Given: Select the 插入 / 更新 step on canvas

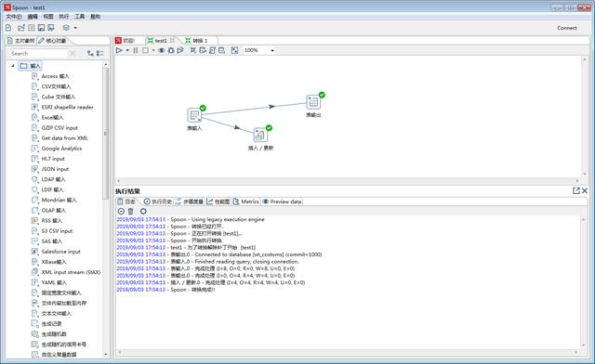Looking at the screenshot, I should pos(260,135).
